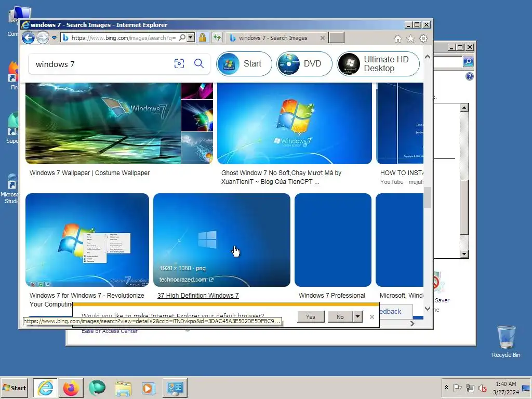Click scroll down arrow in background window list

tap(464, 254)
